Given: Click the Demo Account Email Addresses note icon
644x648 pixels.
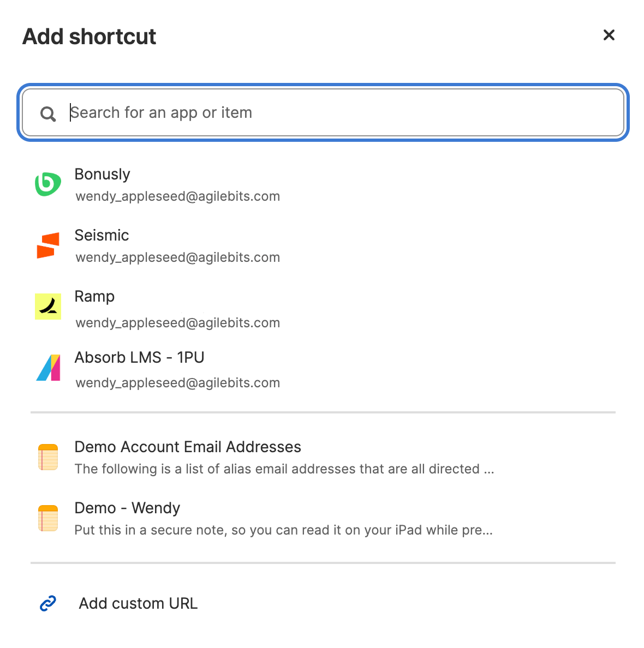Looking at the screenshot, I should (48, 457).
